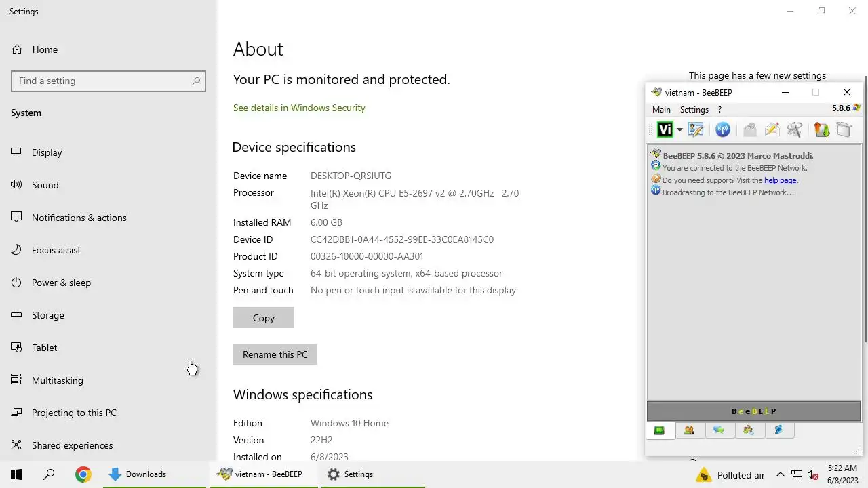868x488 pixels.
Task: Click the Rename this PC button
Action: click(275, 354)
